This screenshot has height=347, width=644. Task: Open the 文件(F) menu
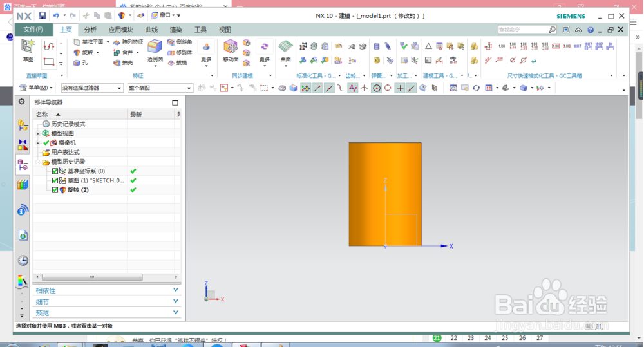(33, 30)
